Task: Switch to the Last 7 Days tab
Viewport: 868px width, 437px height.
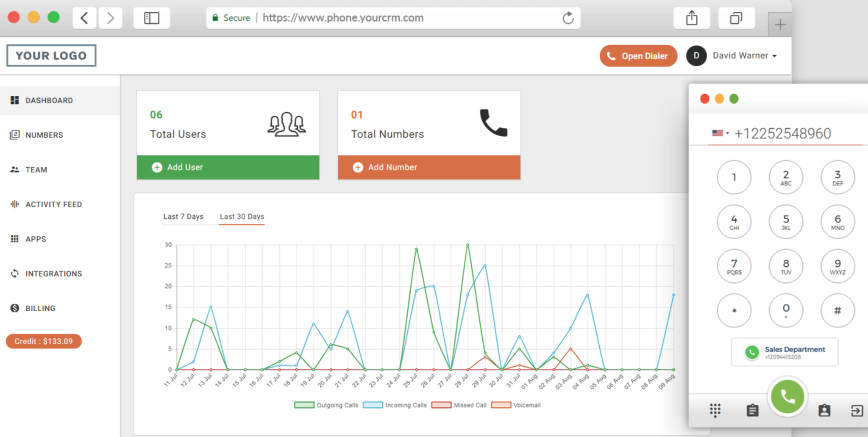Action: pyautogui.click(x=183, y=216)
